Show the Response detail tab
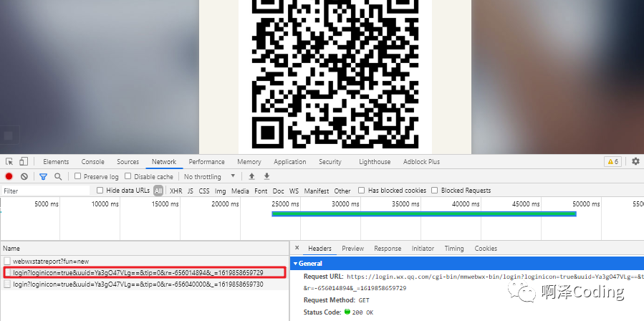Image resolution: width=644 pixels, height=321 pixels. (x=388, y=248)
